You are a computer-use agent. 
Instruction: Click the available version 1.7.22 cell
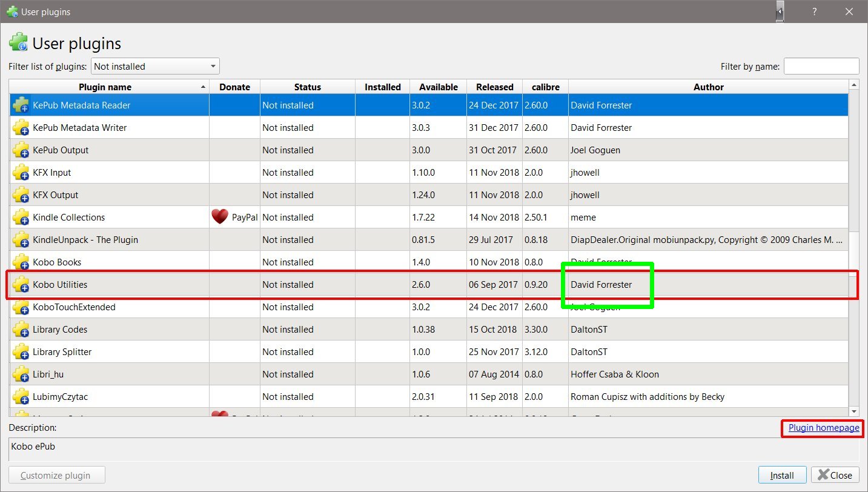tap(423, 217)
